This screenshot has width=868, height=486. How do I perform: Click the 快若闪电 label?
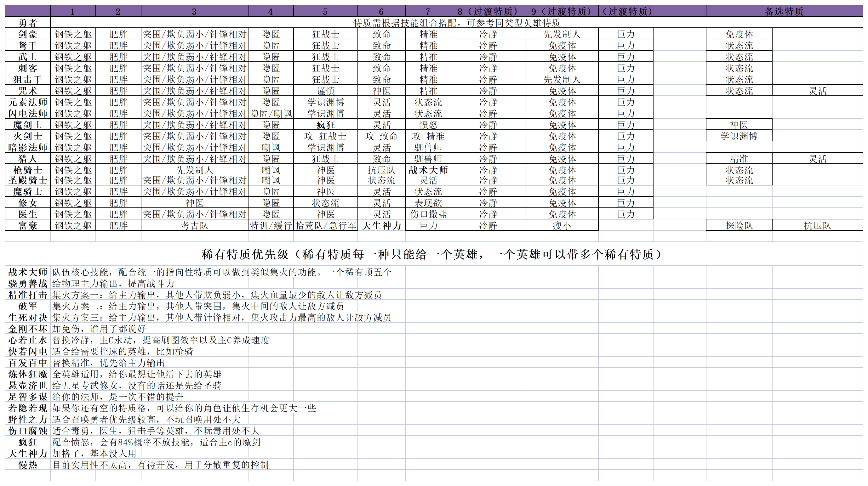pyautogui.click(x=28, y=351)
